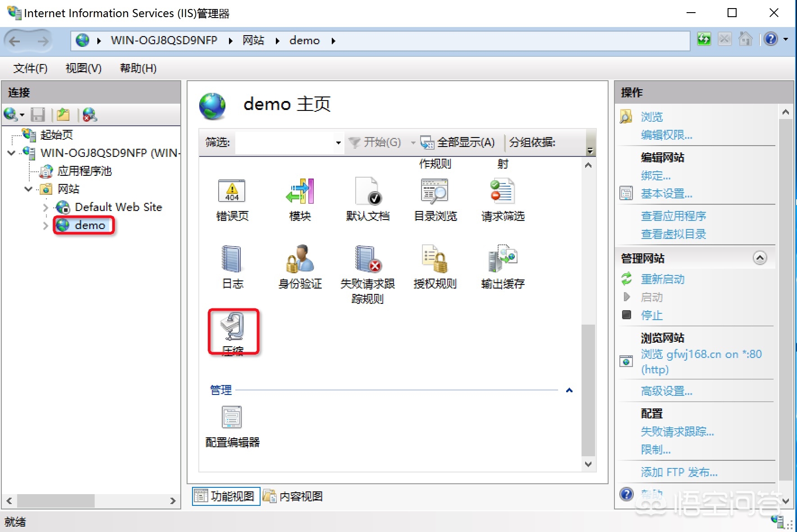Click the 高级设置... link
Screen dimensions: 797x532
pyautogui.click(x=667, y=391)
